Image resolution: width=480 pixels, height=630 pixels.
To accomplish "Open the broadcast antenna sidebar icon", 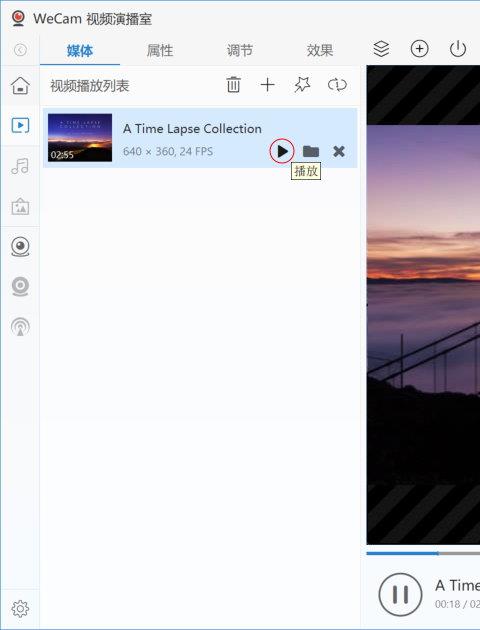I will click(x=20, y=326).
